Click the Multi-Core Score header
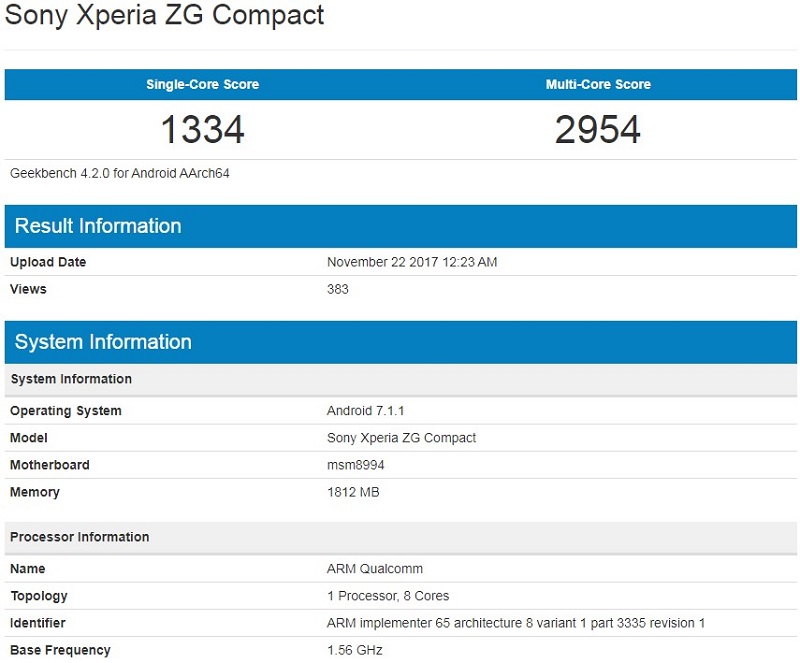The image size is (800, 663). point(598,85)
